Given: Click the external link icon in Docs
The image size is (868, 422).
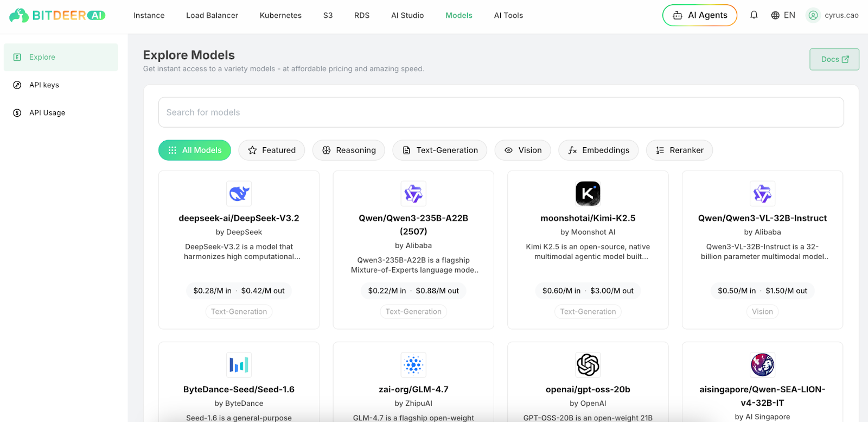Looking at the screenshot, I should coord(845,59).
